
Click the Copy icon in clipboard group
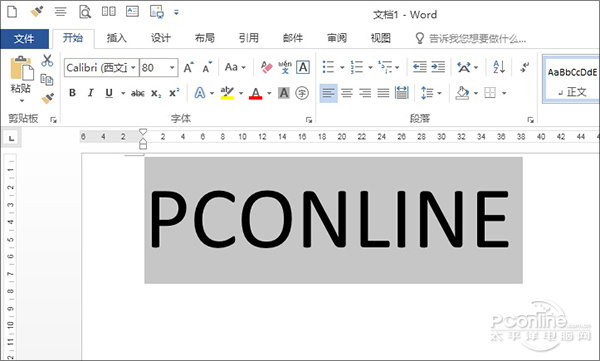tap(47, 80)
